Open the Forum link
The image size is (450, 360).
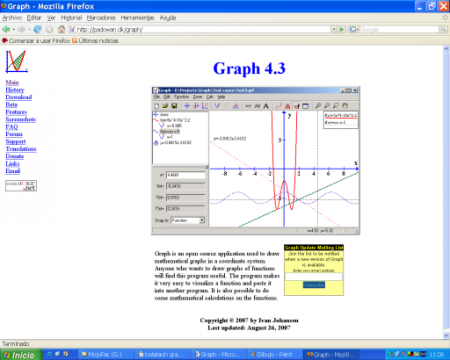(x=14, y=134)
